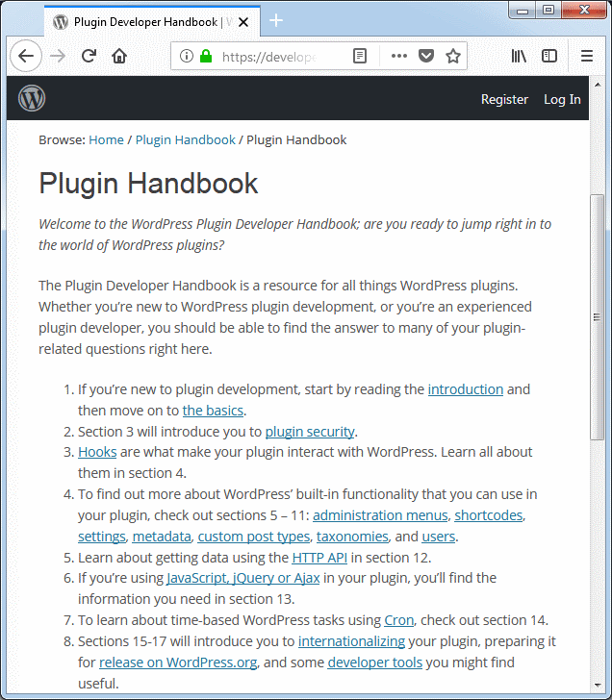Open the Cron link
612x700 pixels.
399,620
